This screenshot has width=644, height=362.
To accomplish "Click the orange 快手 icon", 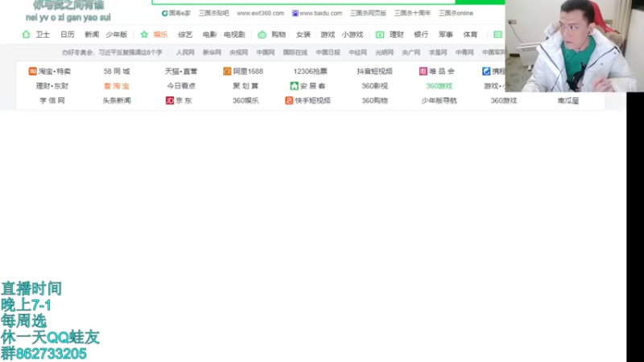I will (x=289, y=101).
